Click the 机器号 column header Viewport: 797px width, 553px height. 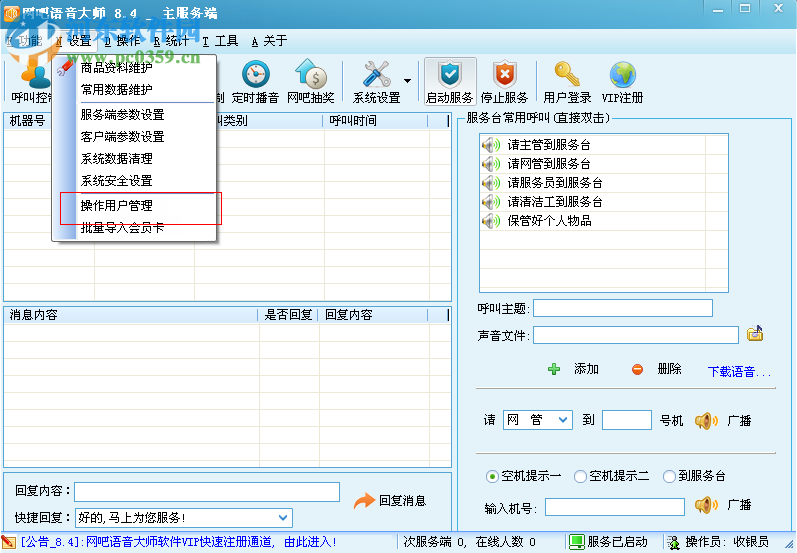coord(28,121)
